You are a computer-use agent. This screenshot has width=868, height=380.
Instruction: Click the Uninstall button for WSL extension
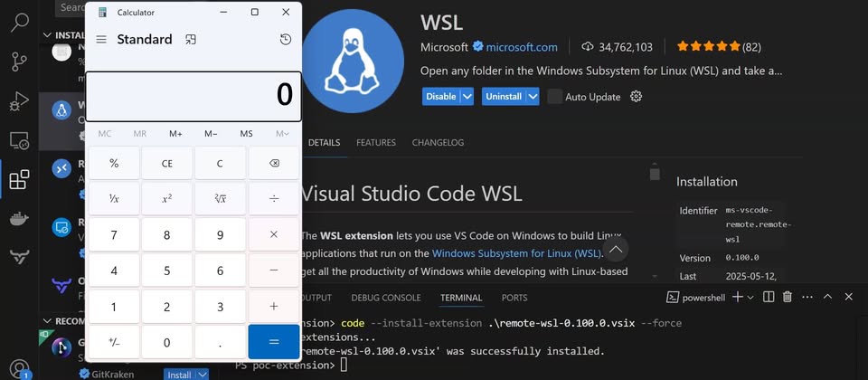[x=504, y=97]
